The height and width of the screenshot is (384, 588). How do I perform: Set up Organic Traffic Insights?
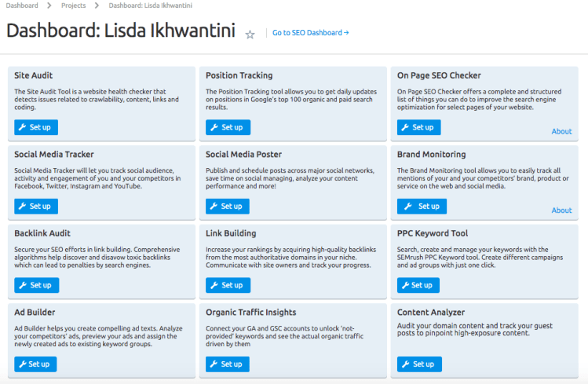point(228,364)
